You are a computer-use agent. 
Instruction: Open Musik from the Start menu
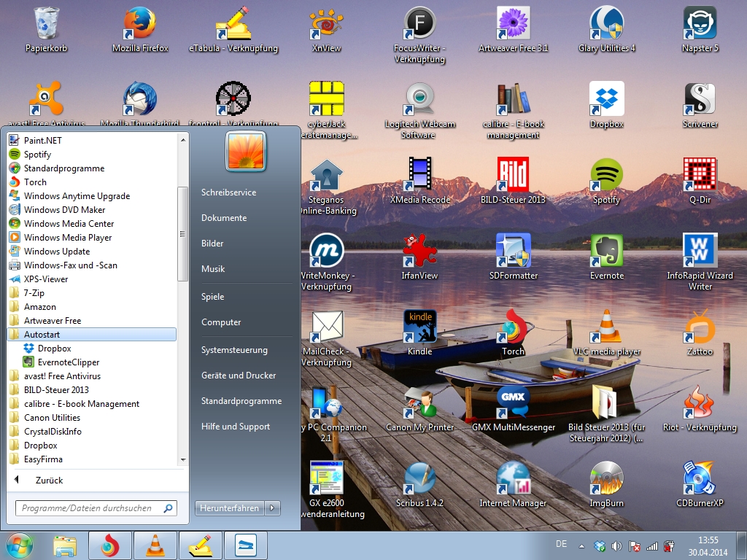click(213, 268)
